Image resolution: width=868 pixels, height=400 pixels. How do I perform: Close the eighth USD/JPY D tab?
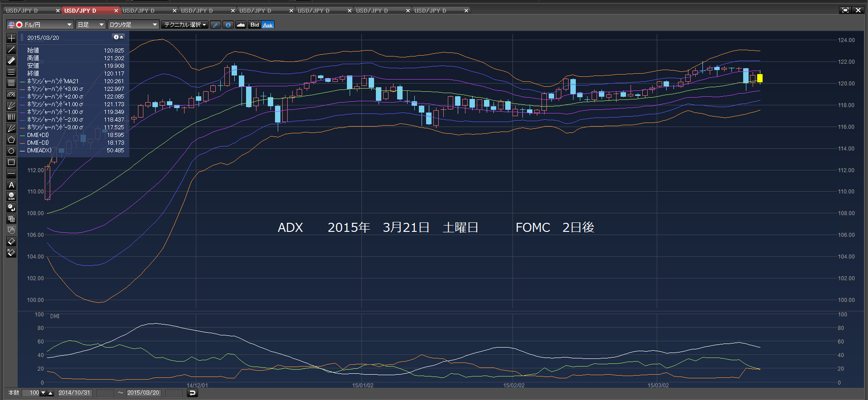click(466, 10)
